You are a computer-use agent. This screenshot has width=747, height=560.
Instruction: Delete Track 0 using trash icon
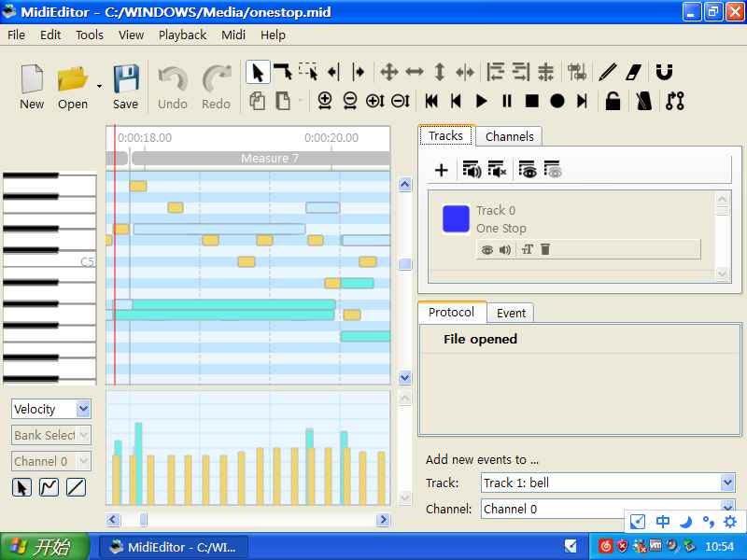click(545, 249)
